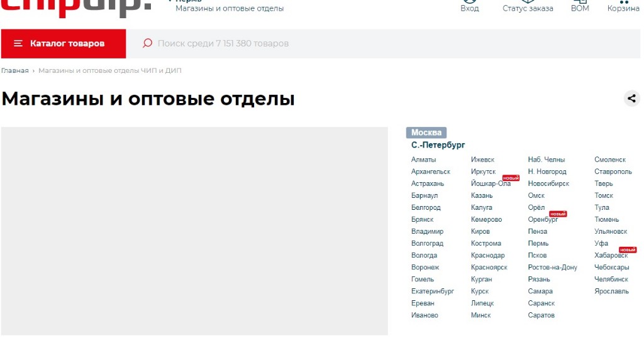The height and width of the screenshot is (343, 644).
Task: Choose Саранск in city list
Action: [x=541, y=303]
